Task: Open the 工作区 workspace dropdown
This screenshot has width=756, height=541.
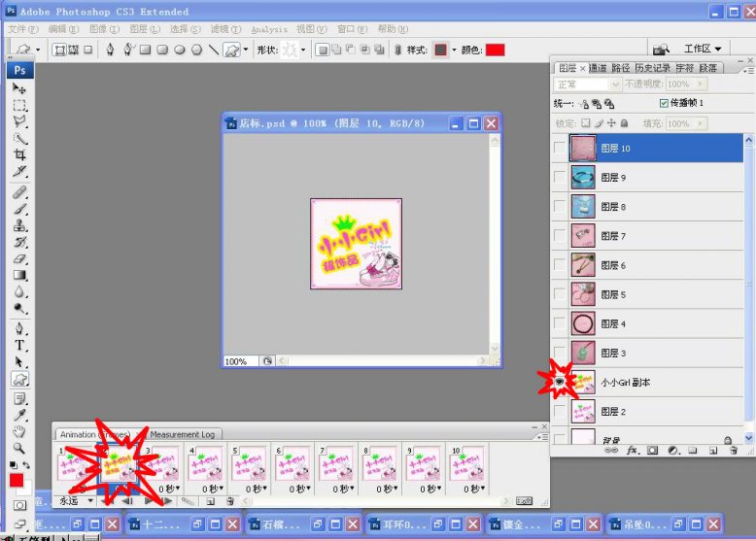Action: (x=703, y=49)
